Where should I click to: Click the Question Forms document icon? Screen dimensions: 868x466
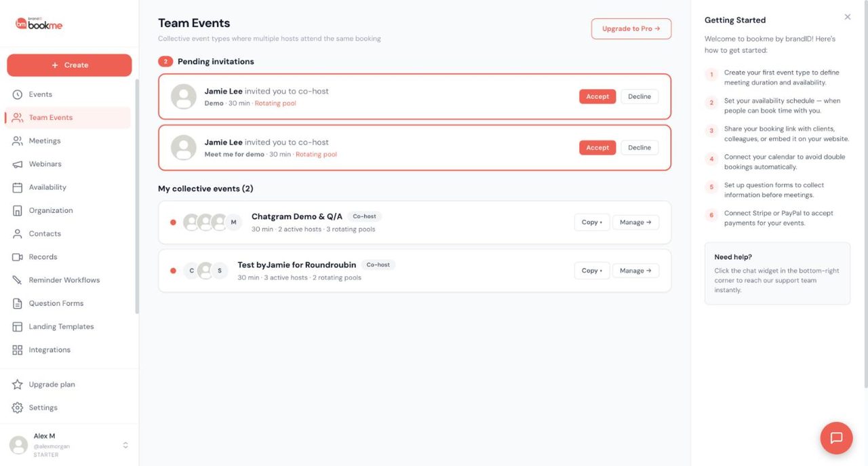coord(18,303)
